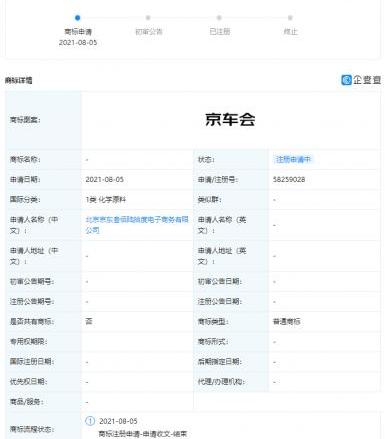
Task: Click the 初审公告 progress step dot
Action: coord(148,18)
